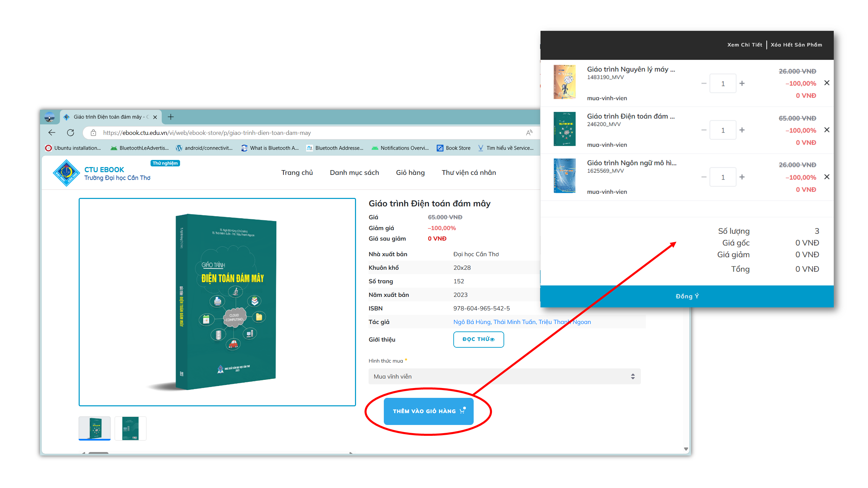Click quantity input field for second cart item
The height and width of the screenshot is (488, 868).
pos(723,130)
